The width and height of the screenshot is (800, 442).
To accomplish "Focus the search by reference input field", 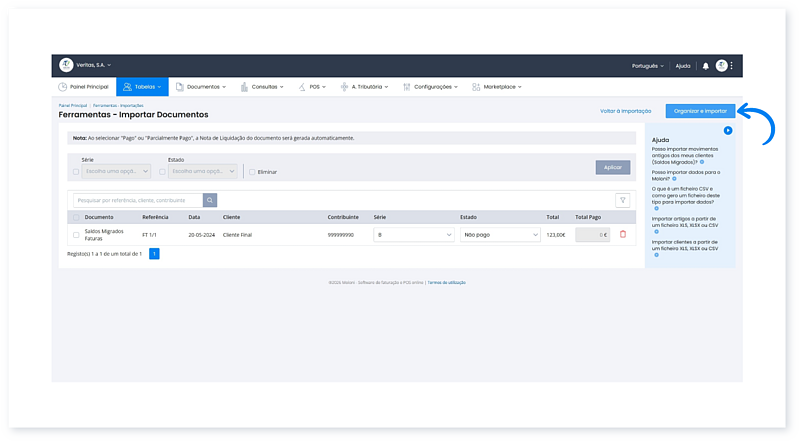I will pyautogui.click(x=138, y=200).
